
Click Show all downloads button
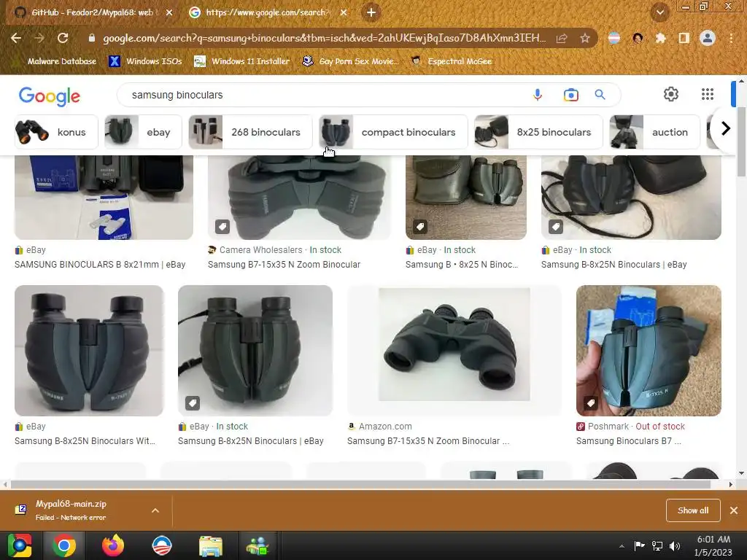[693, 510]
